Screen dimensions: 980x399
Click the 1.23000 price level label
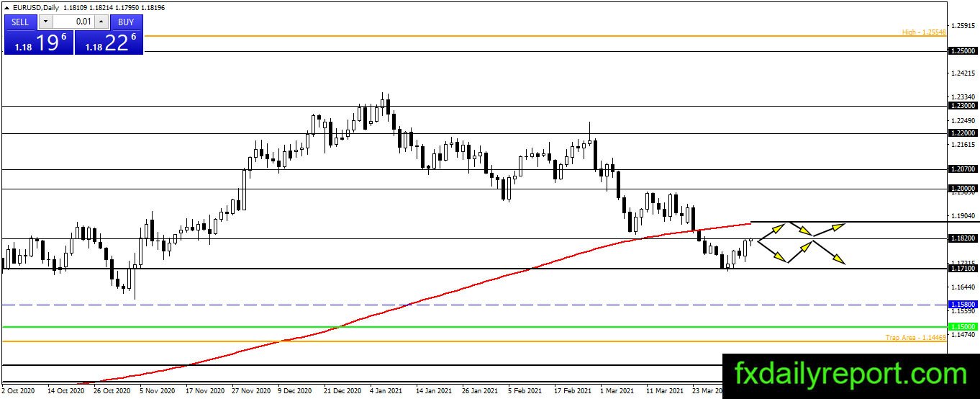coord(963,106)
